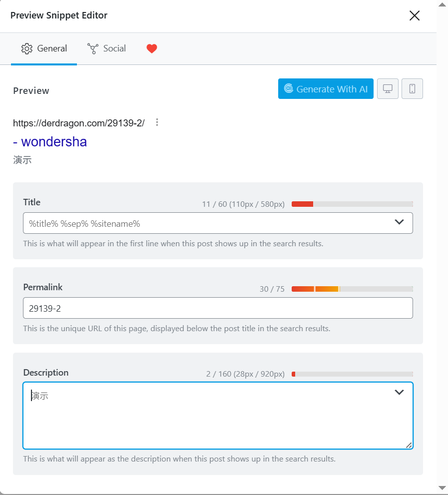This screenshot has width=448, height=495.
Task: Click the Permalink length progress bar
Action: (352, 289)
